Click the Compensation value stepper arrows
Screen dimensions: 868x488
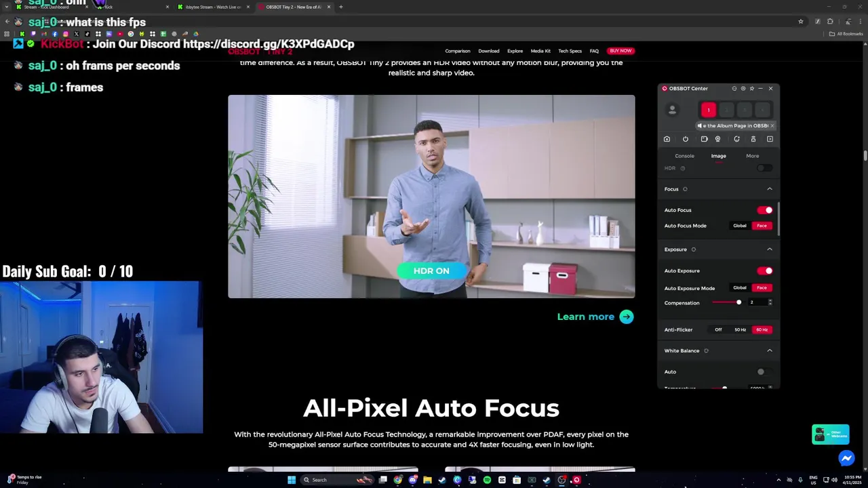[770, 302]
